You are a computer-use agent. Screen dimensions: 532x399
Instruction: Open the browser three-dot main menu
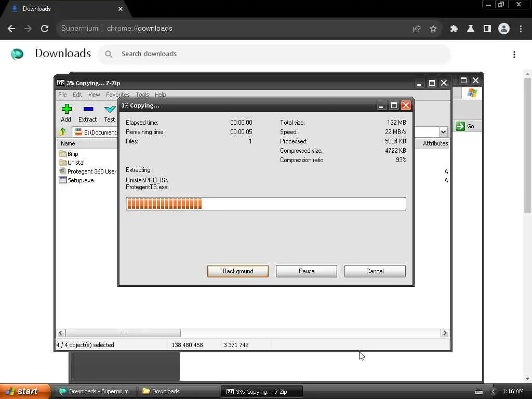click(x=521, y=29)
